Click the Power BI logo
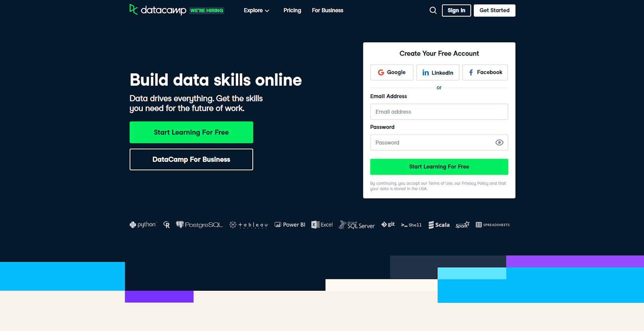 tap(290, 225)
